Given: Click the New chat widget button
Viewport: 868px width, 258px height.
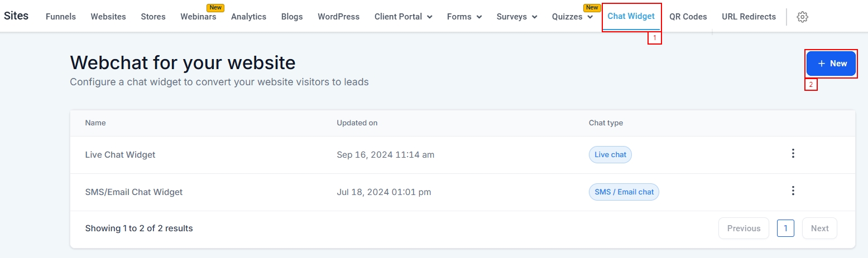Looking at the screenshot, I should [x=831, y=64].
